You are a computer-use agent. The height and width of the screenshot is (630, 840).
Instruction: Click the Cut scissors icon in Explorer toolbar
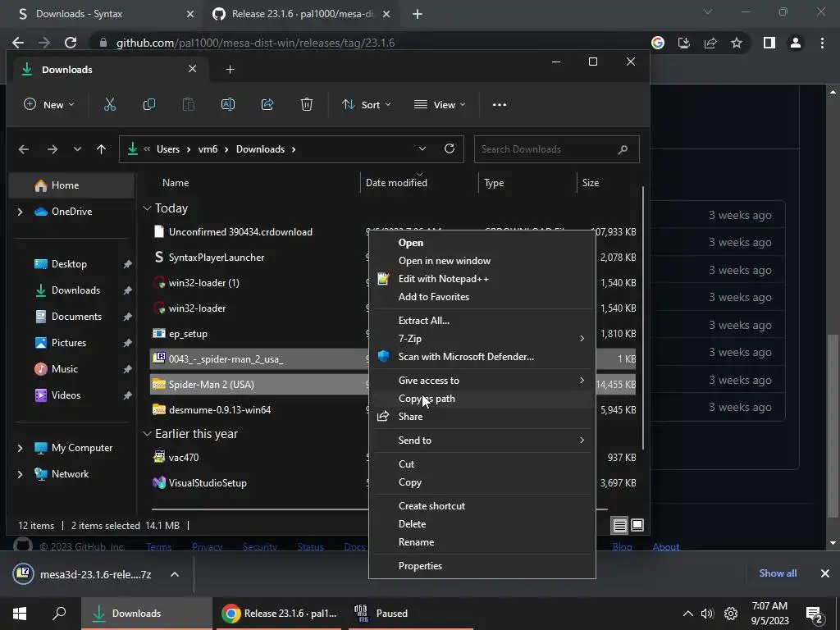pyautogui.click(x=110, y=104)
